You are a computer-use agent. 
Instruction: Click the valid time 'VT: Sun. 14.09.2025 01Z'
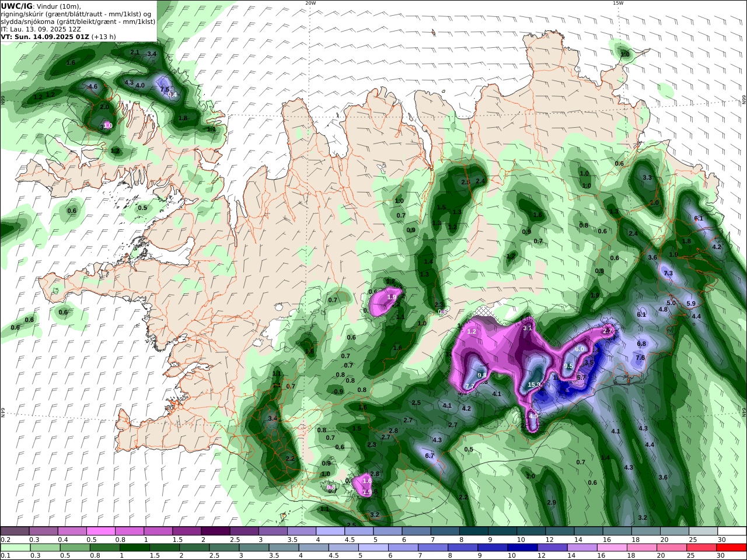click(45, 37)
